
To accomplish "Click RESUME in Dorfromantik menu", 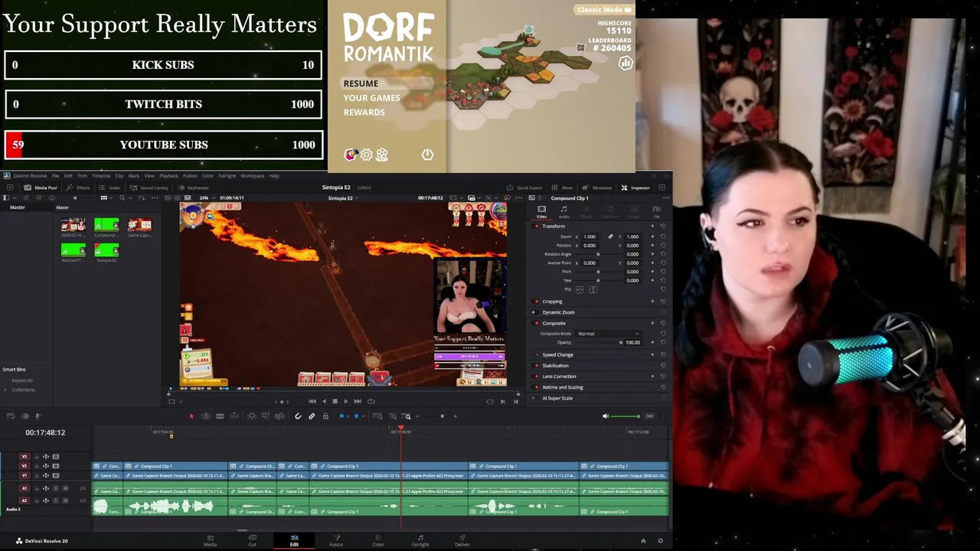I will 361,83.
